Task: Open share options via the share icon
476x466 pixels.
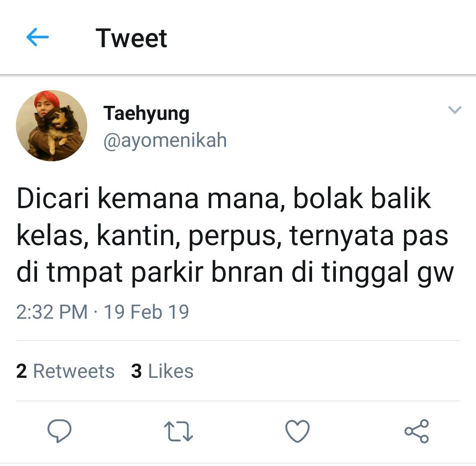Action: pyautogui.click(x=416, y=431)
